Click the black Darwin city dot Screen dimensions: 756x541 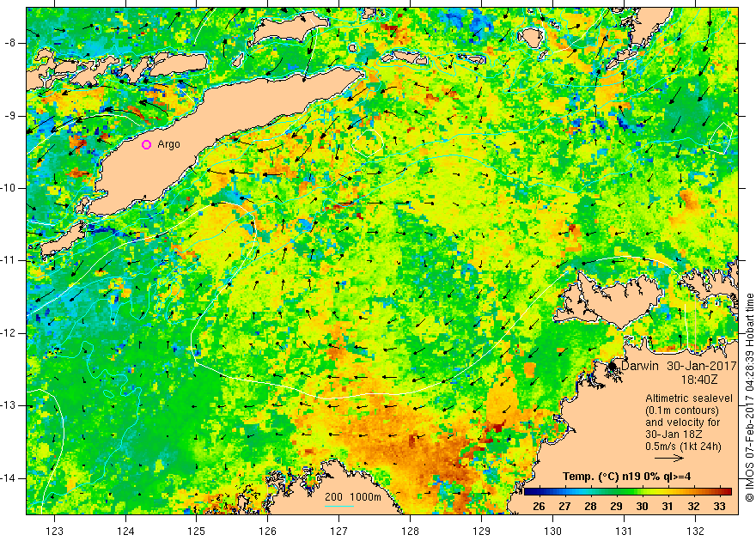click(613, 367)
